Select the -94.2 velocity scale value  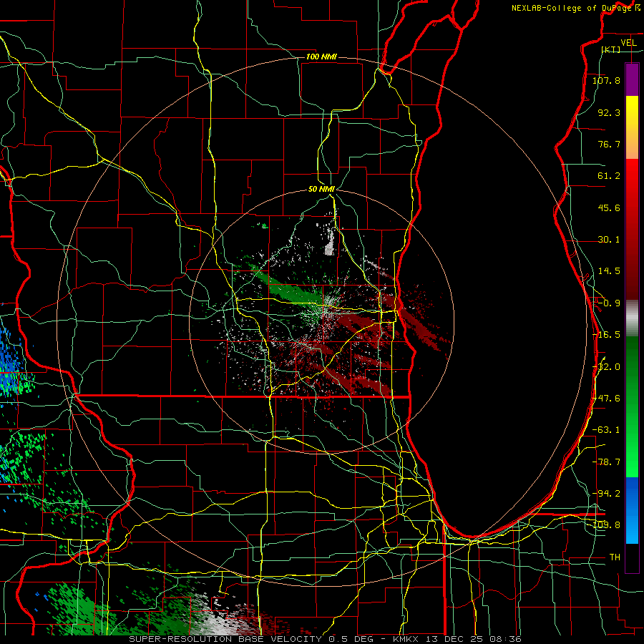click(x=606, y=493)
